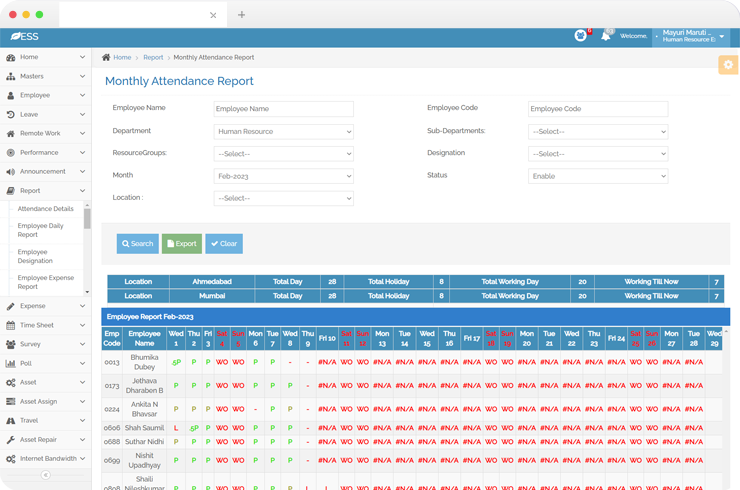Open the notifications bell icon
Viewport: 740px width, 490px height.
click(x=606, y=36)
